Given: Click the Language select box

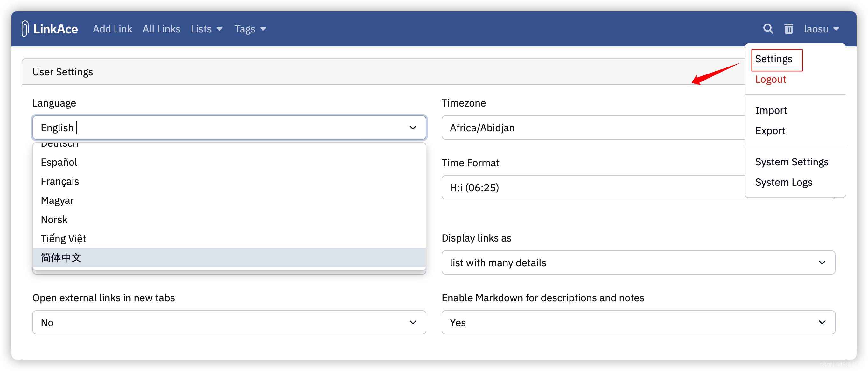Looking at the screenshot, I should [229, 128].
